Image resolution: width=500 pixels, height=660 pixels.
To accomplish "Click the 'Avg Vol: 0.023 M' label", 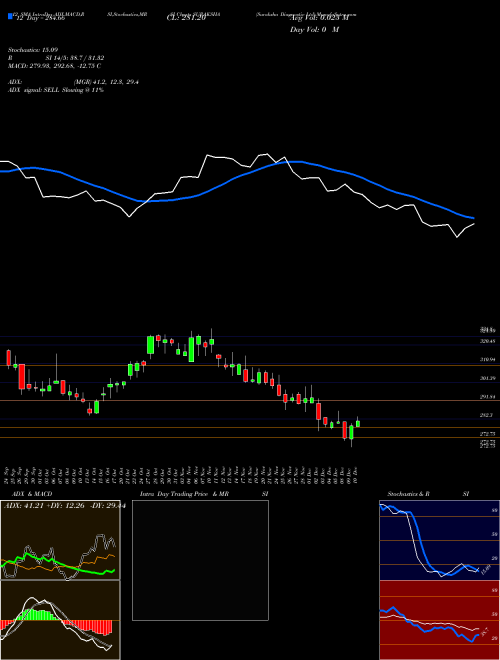I will [319, 18].
